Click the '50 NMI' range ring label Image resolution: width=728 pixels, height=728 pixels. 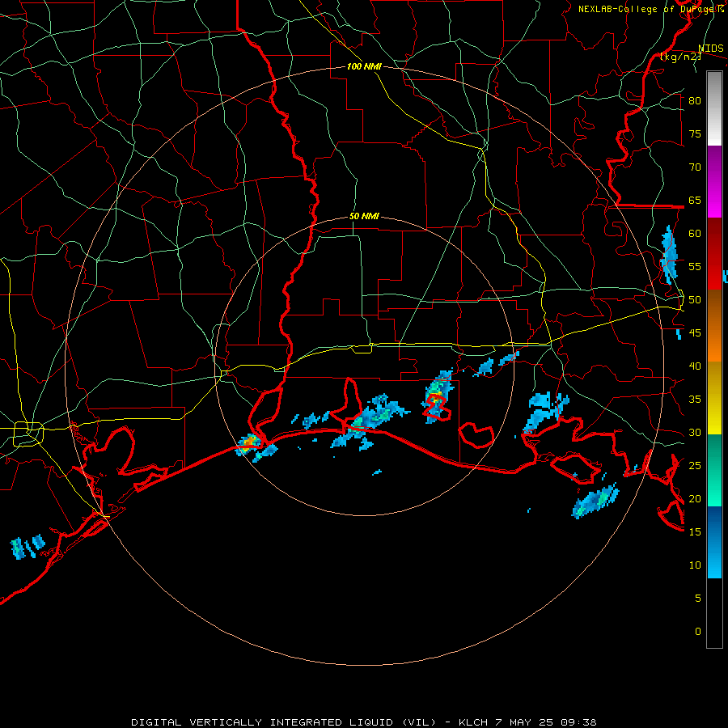[x=364, y=216]
